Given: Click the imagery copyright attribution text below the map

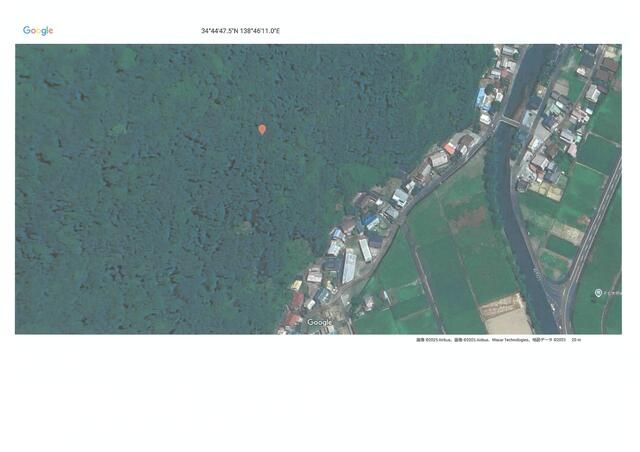Looking at the screenshot, I should (491, 340).
